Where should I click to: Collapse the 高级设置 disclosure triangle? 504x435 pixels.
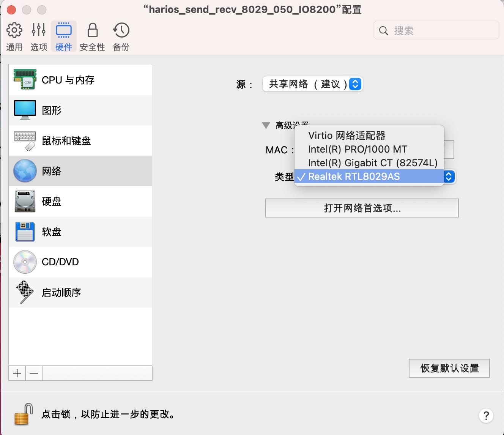tap(266, 125)
